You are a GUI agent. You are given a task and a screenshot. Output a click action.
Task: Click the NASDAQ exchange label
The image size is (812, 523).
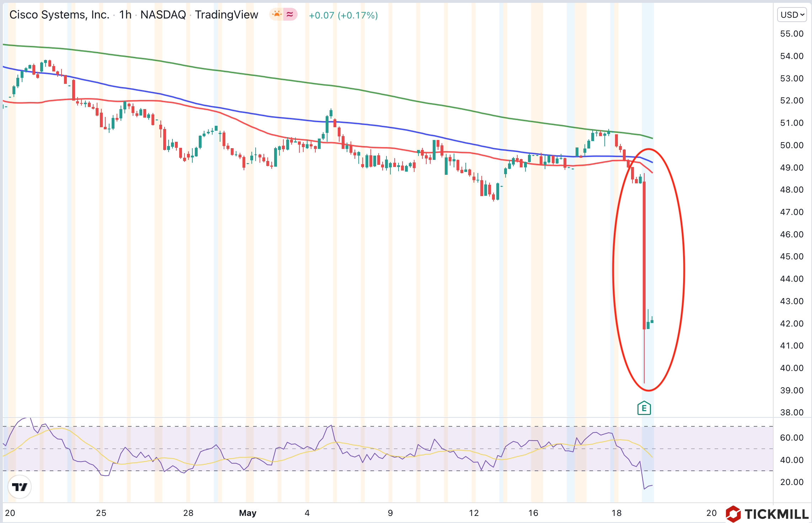[x=163, y=15]
